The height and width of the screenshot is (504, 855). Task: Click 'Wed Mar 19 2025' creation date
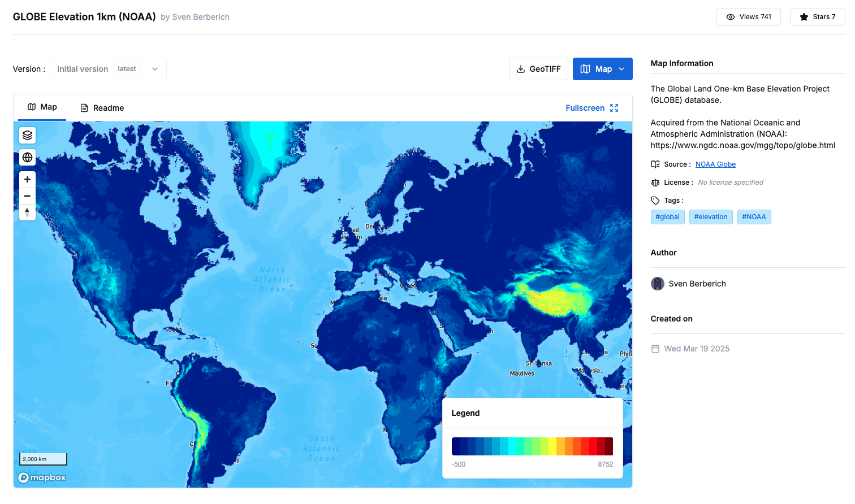697,349
